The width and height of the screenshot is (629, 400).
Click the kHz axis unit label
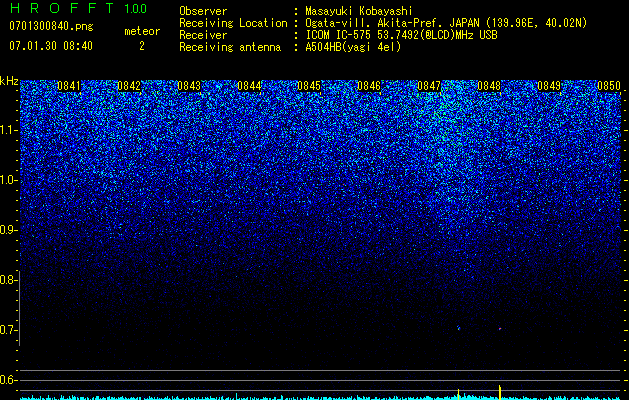pos(9,81)
